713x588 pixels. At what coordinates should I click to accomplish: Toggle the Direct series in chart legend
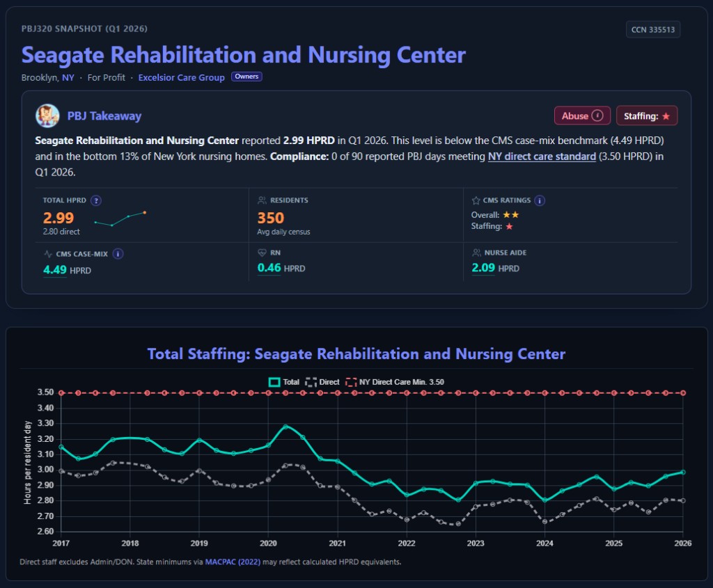click(322, 382)
